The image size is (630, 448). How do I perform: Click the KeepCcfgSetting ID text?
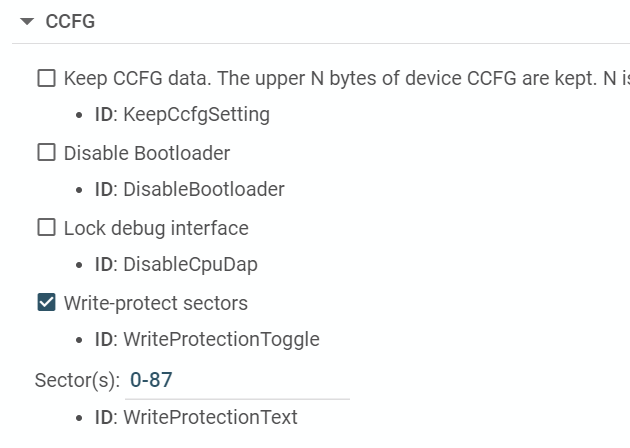tap(196, 114)
